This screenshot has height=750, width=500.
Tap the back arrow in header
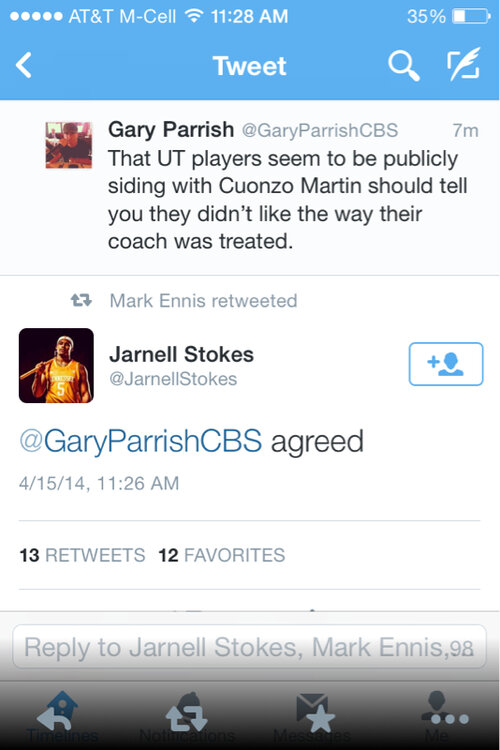(23, 65)
